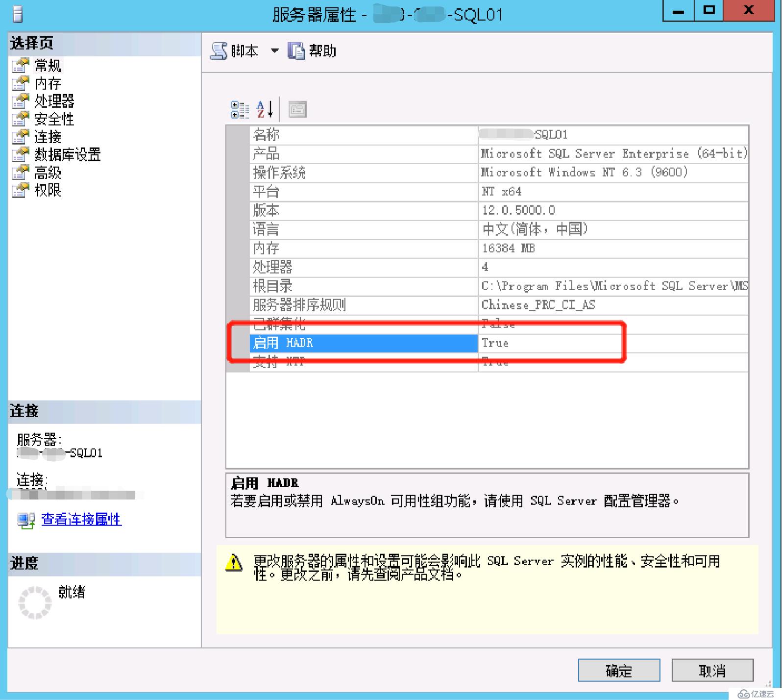782x700 pixels.
Task: Select the 高级 page
Action: coord(48,173)
